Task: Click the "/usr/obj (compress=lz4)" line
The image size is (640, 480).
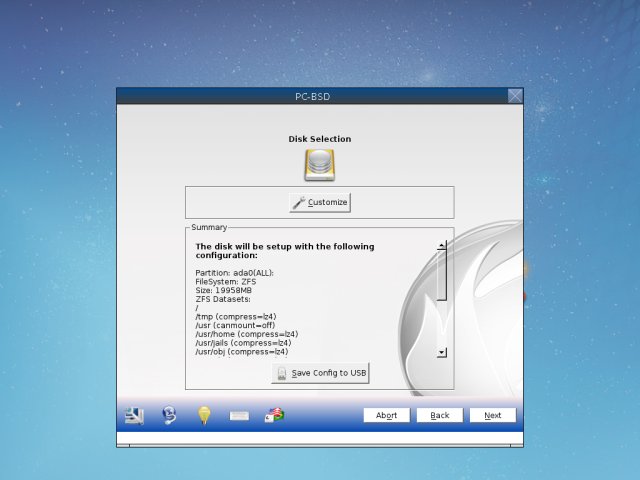Action: coord(242,352)
